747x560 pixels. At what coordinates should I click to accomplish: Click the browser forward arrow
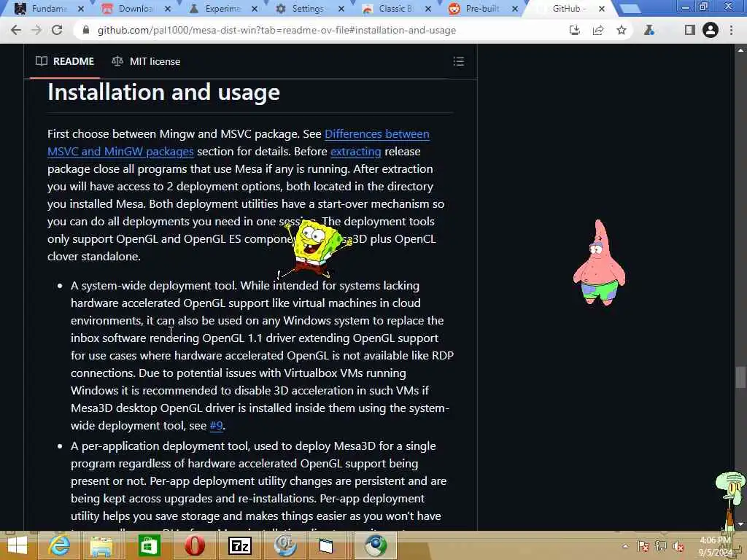coord(36,30)
